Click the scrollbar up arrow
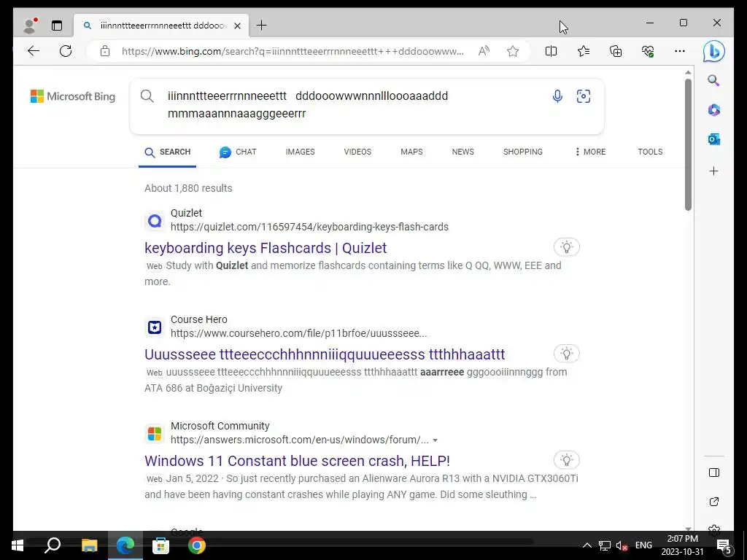747x560 pixels. [x=688, y=72]
